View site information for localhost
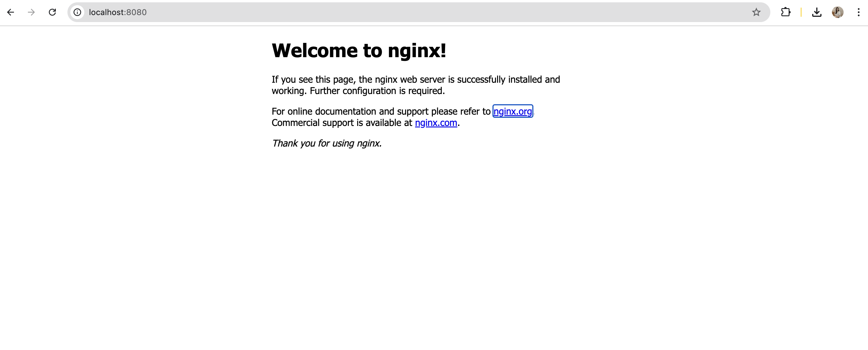This screenshot has width=868, height=350. [78, 12]
